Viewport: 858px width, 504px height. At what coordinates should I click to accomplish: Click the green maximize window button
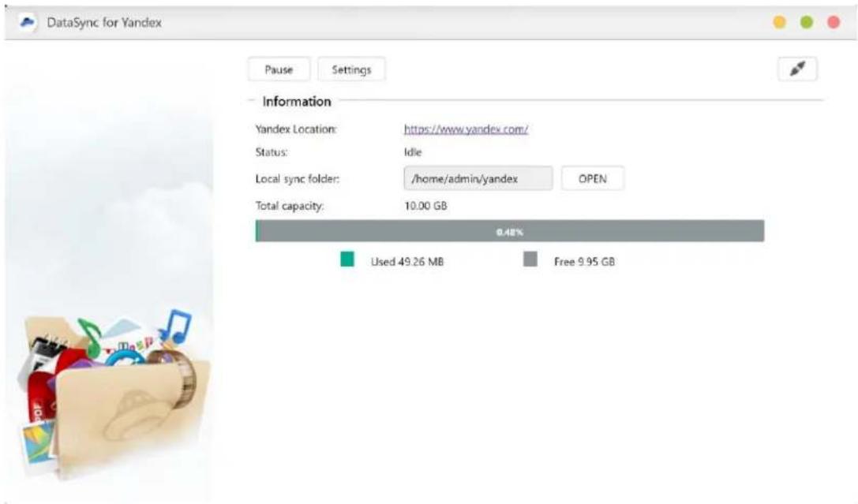click(807, 22)
